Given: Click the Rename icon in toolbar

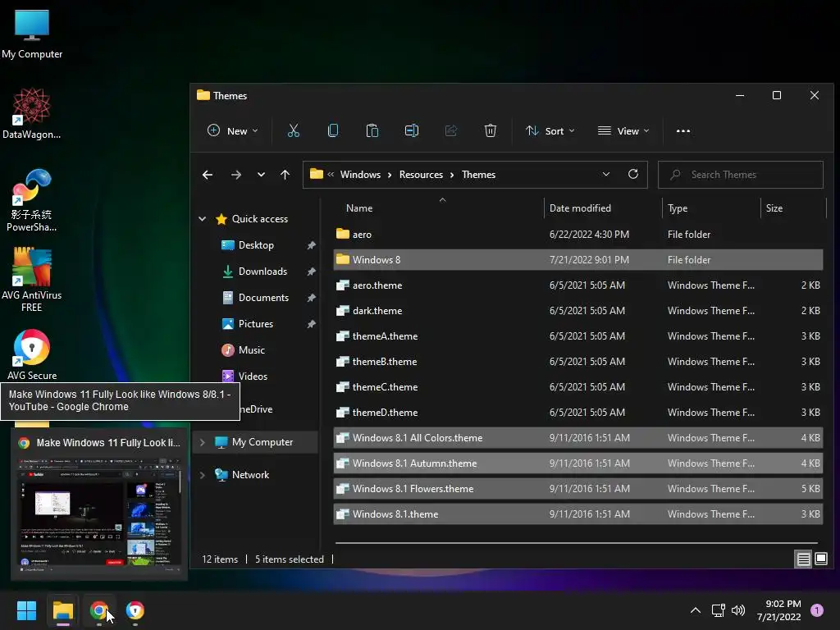Looking at the screenshot, I should pos(412,130).
